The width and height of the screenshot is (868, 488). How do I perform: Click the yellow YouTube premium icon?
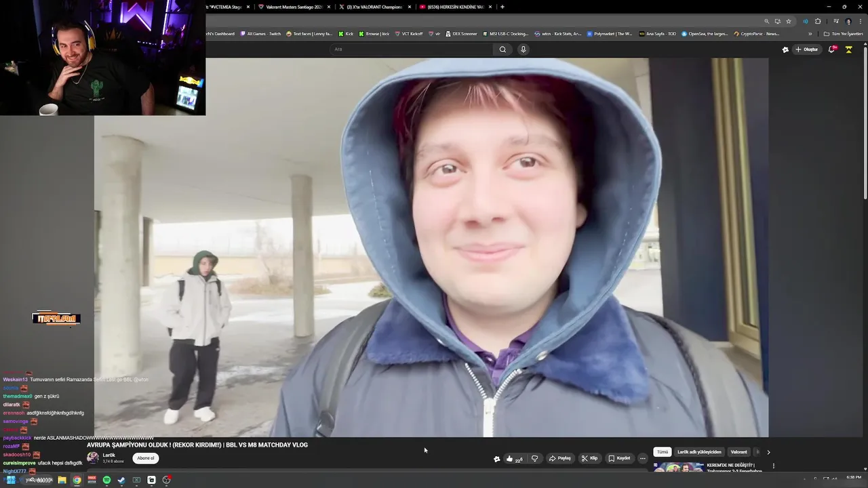click(848, 49)
